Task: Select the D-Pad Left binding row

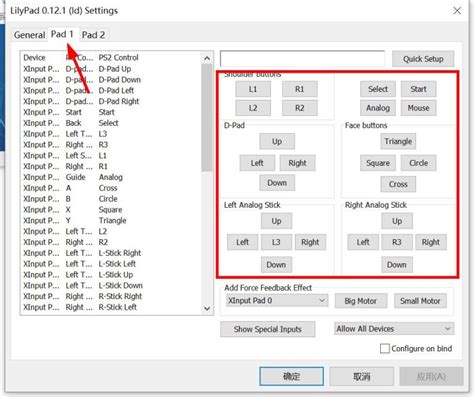Action: pyautogui.click(x=111, y=90)
